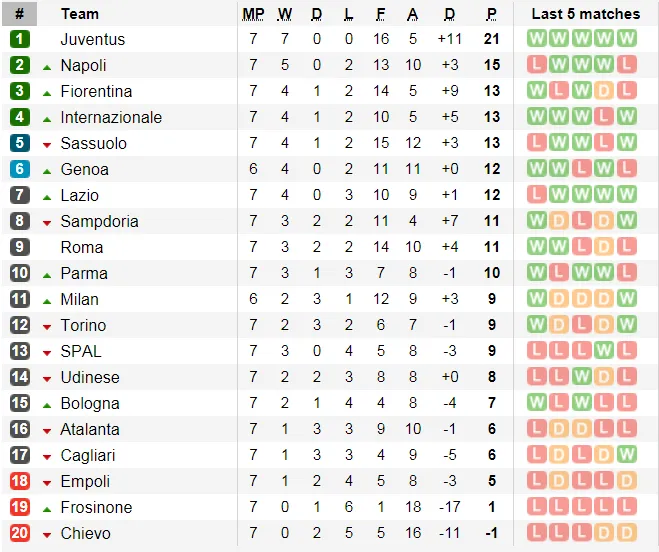Image resolution: width=659 pixels, height=552 pixels.
Task: Select the red position 18 badge for Empoli
Action: coord(20,481)
